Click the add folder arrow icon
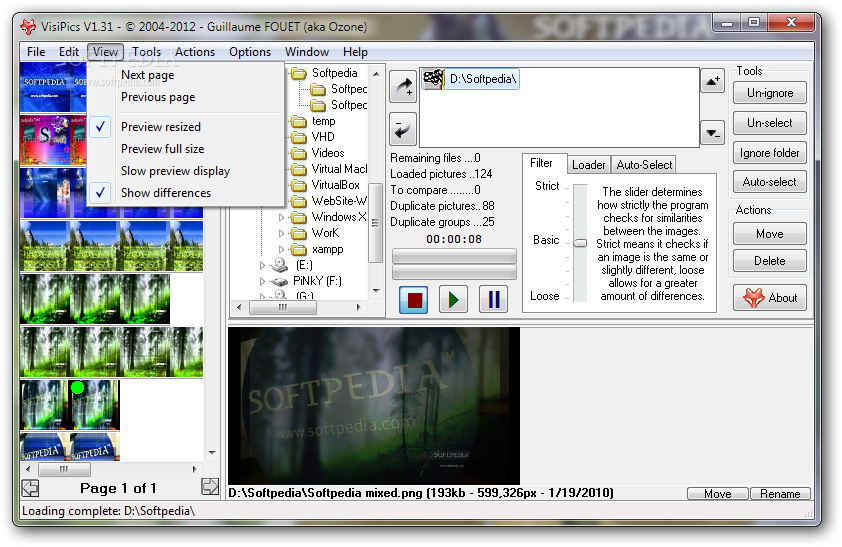This screenshot has width=842, height=547. [403, 86]
